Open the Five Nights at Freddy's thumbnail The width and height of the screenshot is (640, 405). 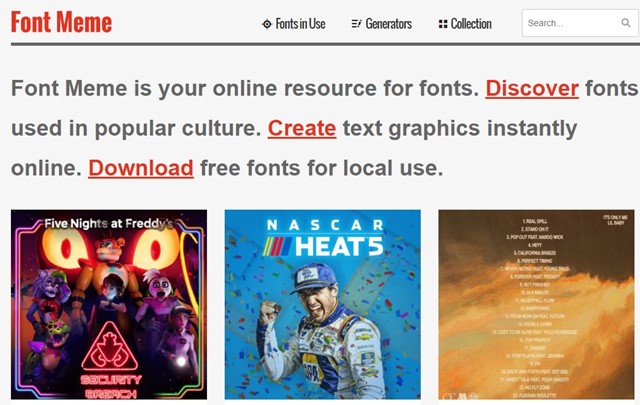pos(109,305)
